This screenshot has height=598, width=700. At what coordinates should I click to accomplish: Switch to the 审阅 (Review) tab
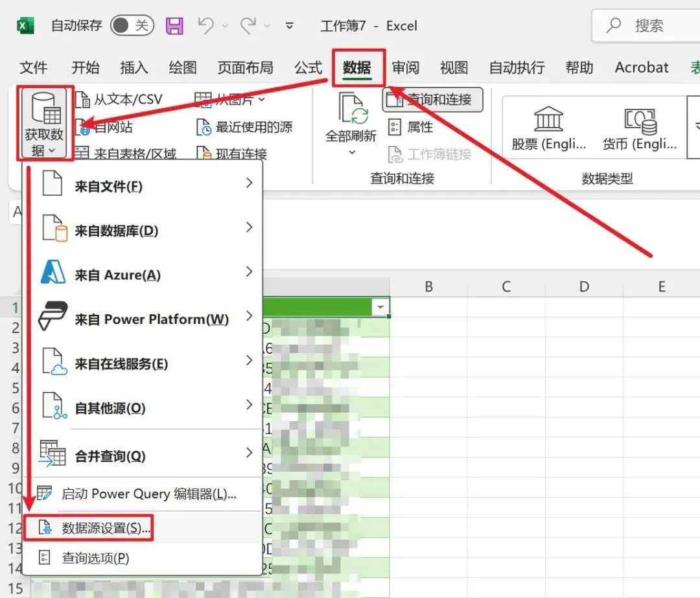(x=405, y=68)
